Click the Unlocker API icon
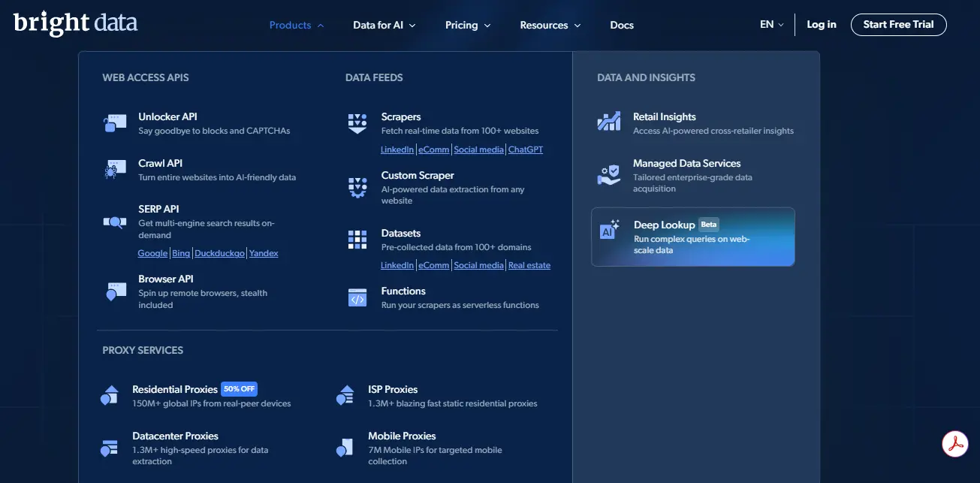The image size is (980, 483). (115, 123)
